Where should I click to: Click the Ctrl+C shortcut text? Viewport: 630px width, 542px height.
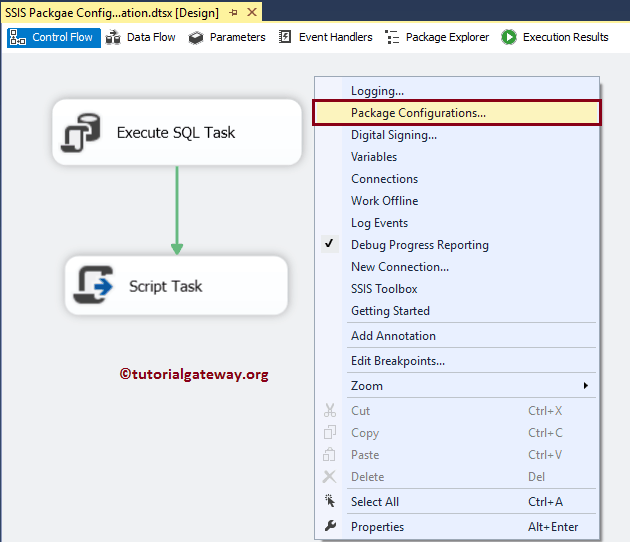tap(545, 433)
